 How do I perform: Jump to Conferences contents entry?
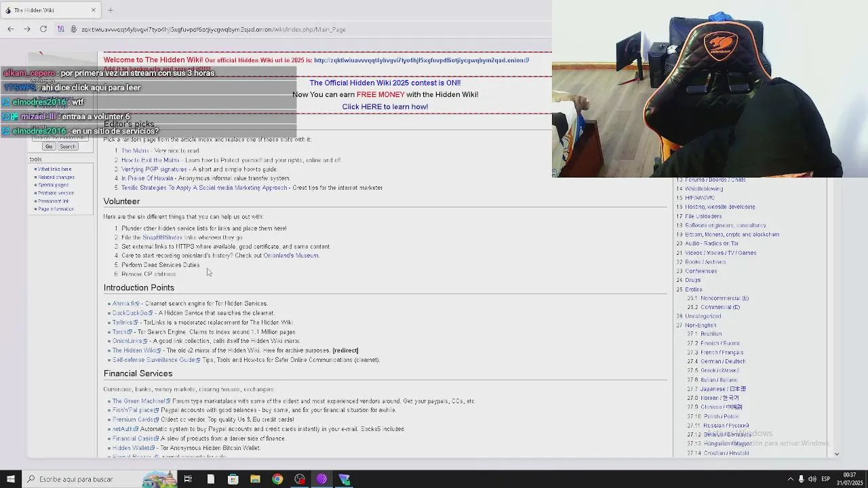pos(701,271)
